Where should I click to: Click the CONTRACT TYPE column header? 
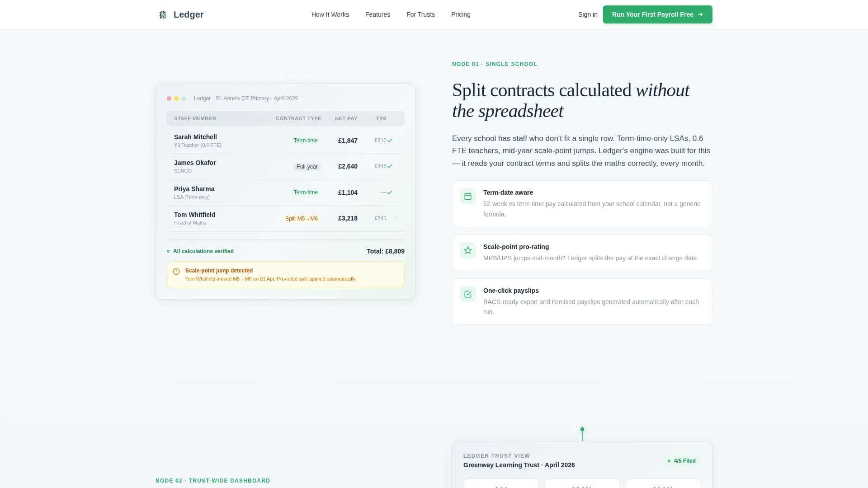click(298, 118)
